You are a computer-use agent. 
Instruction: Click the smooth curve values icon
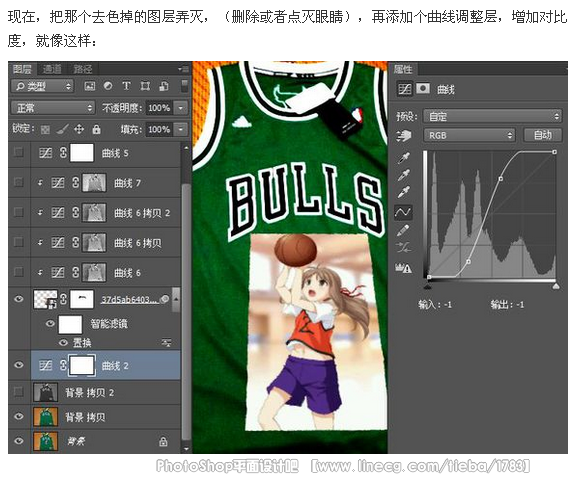(x=403, y=247)
